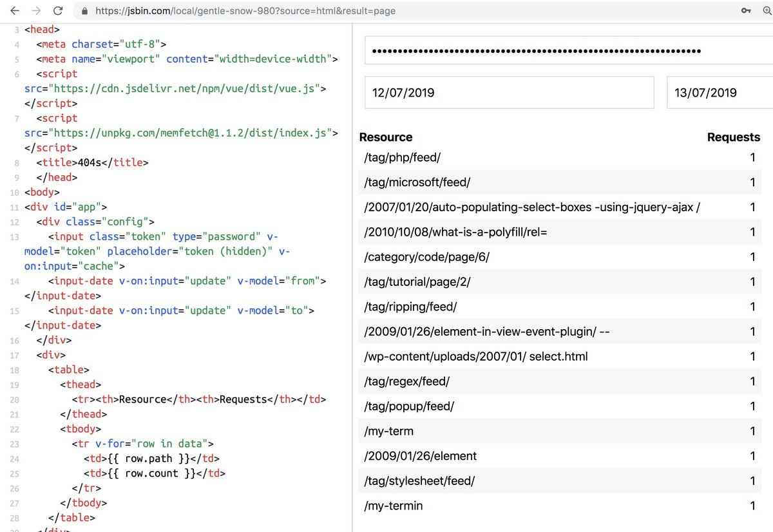The height and width of the screenshot is (532, 773).
Task: Click the /category/code/page/6/ entry
Action: 427,257
